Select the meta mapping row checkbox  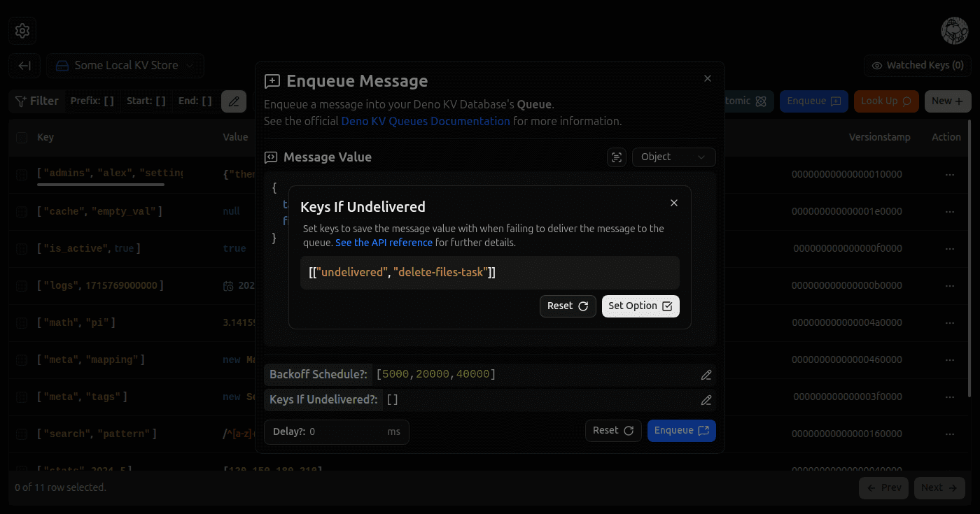(22, 359)
